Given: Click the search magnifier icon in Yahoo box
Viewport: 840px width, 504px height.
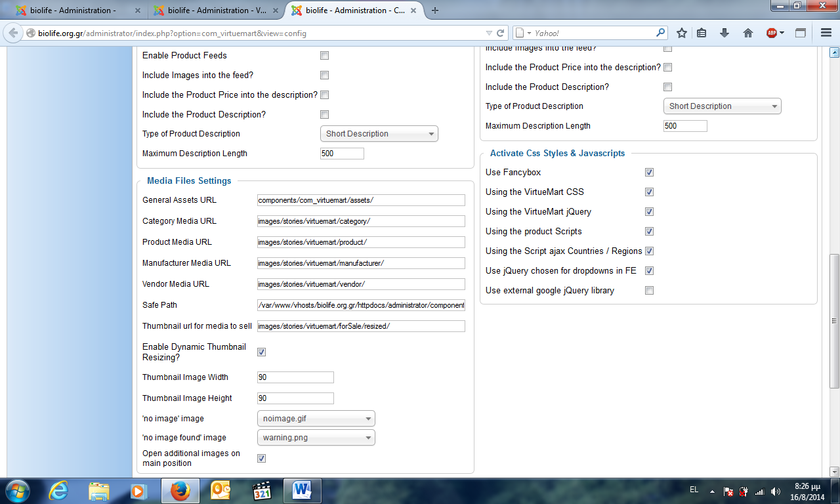Looking at the screenshot, I should [661, 33].
